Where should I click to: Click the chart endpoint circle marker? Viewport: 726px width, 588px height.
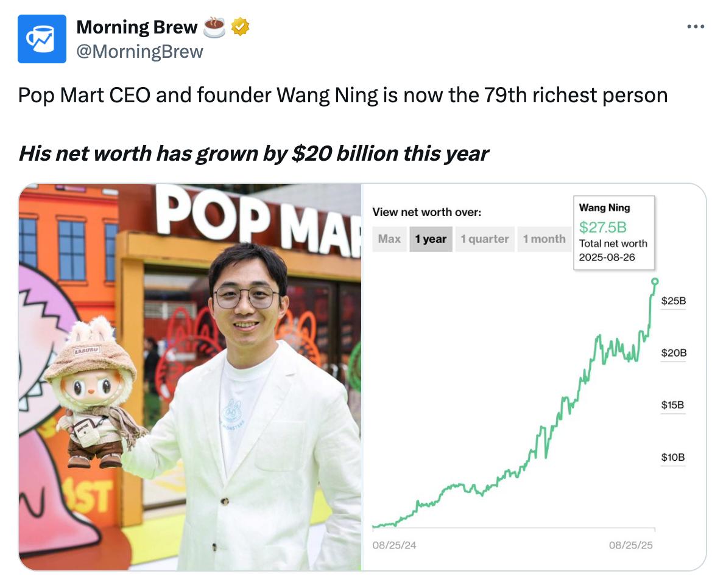tap(655, 281)
